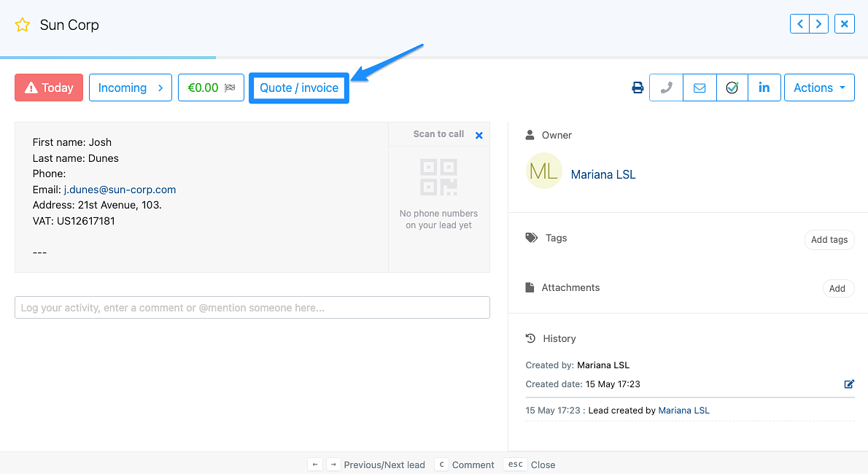Viewport: 868px width, 474px height.
Task: Click the activity comment input field
Action: pyautogui.click(x=252, y=307)
